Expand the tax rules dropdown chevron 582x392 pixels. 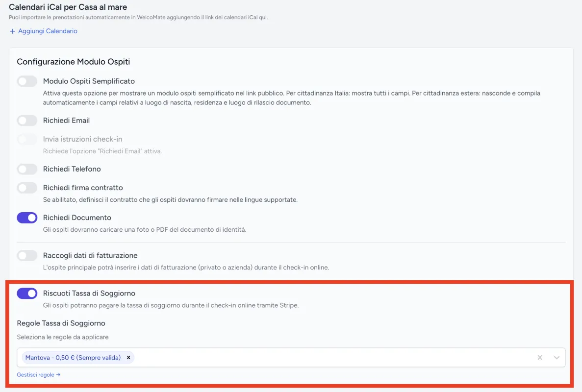click(x=557, y=358)
